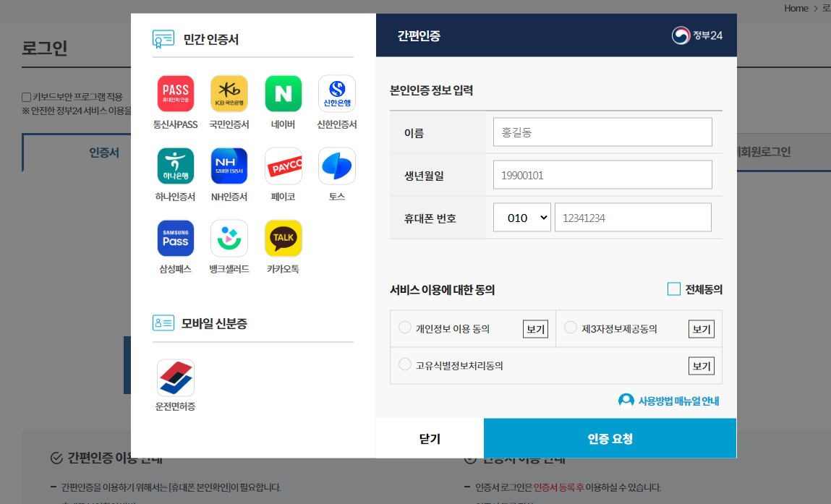Select the 네이버 certificate icon
Viewport: 831px width, 504px height.
tap(283, 94)
